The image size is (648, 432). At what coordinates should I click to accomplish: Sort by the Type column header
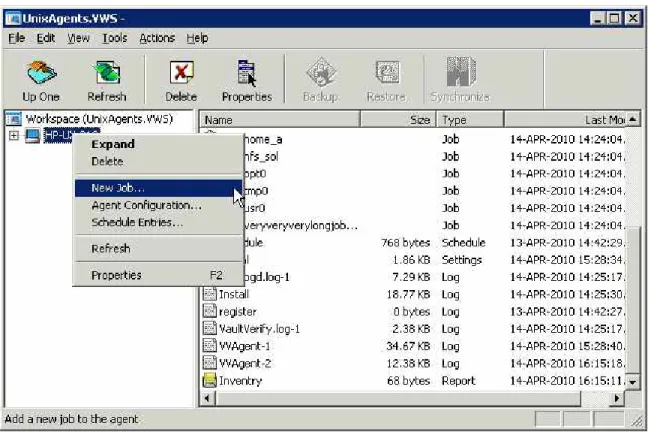(470, 120)
